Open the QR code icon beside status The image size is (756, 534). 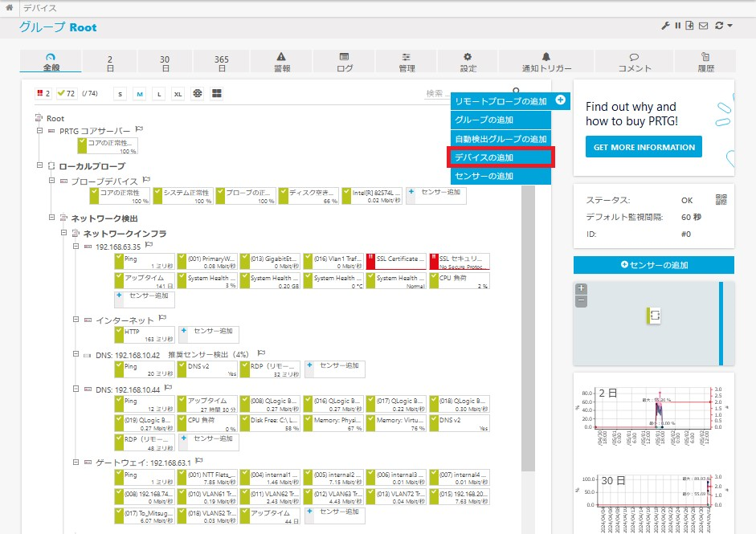coord(721,199)
